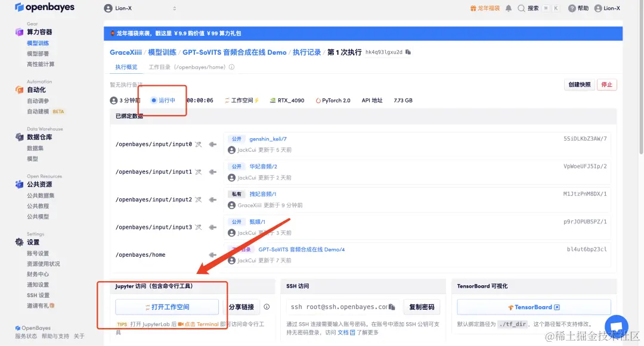Click the 停止 button
This screenshot has height=346, width=644.
click(x=606, y=85)
